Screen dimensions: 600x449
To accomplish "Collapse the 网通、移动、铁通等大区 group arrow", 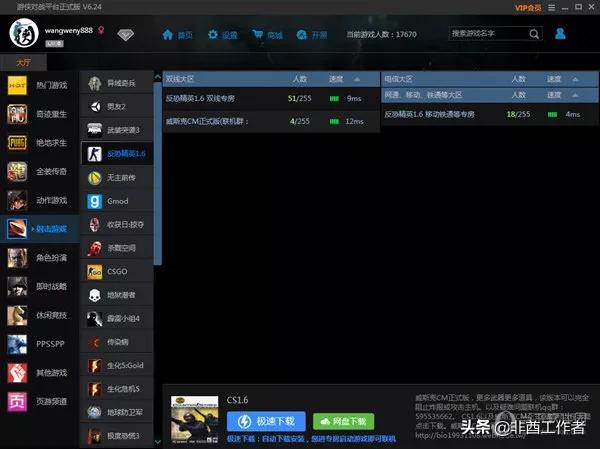I will point(576,95).
